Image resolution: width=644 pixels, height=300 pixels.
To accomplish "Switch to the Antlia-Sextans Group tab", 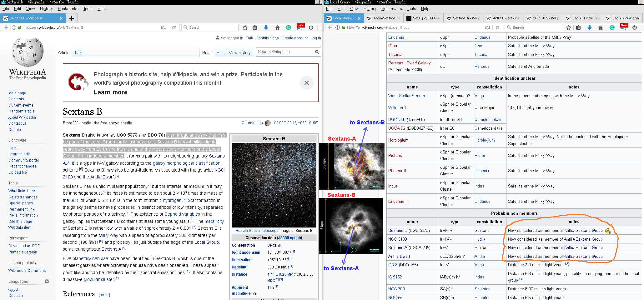I will point(383,18).
